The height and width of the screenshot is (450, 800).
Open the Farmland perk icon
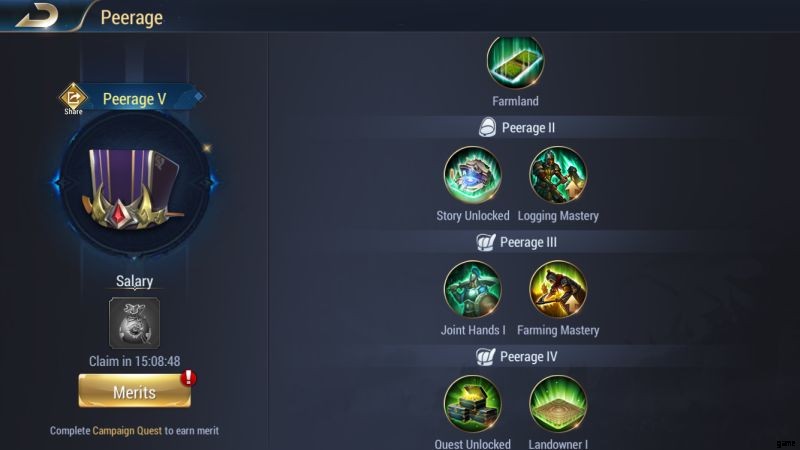point(515,62)
